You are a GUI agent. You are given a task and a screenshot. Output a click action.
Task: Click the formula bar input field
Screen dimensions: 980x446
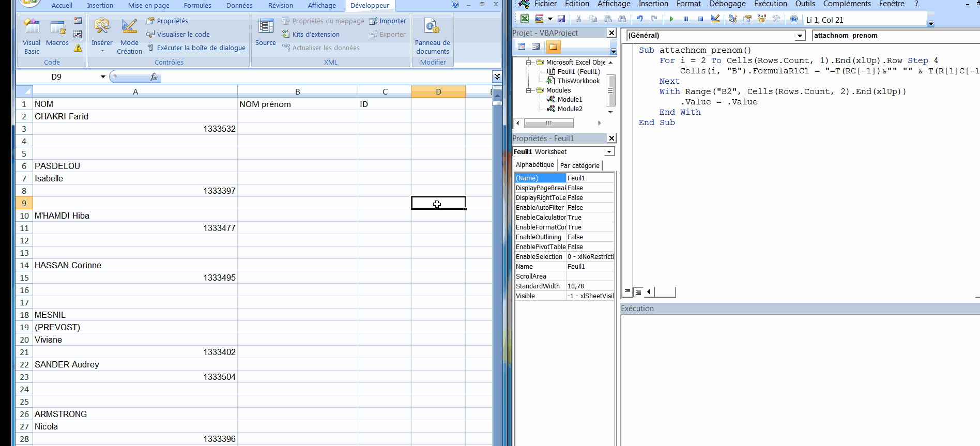327,76
